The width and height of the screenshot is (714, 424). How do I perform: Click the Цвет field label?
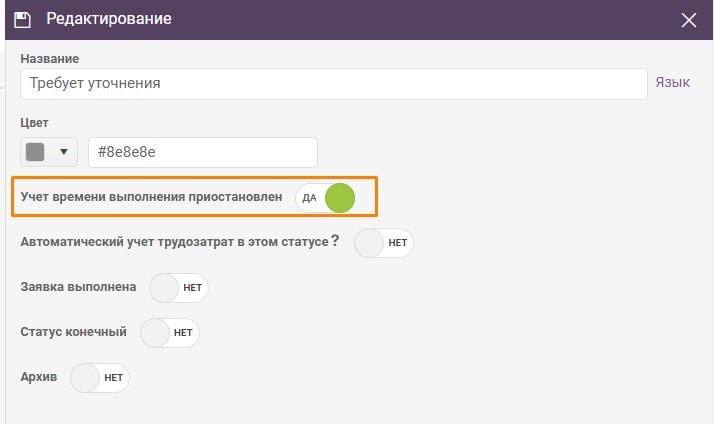[34, 123]
